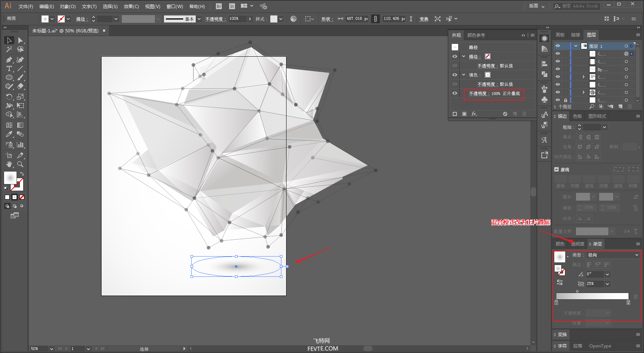Select the Gradient tool
The image size is (644, 353).
[x=21, y=125]
